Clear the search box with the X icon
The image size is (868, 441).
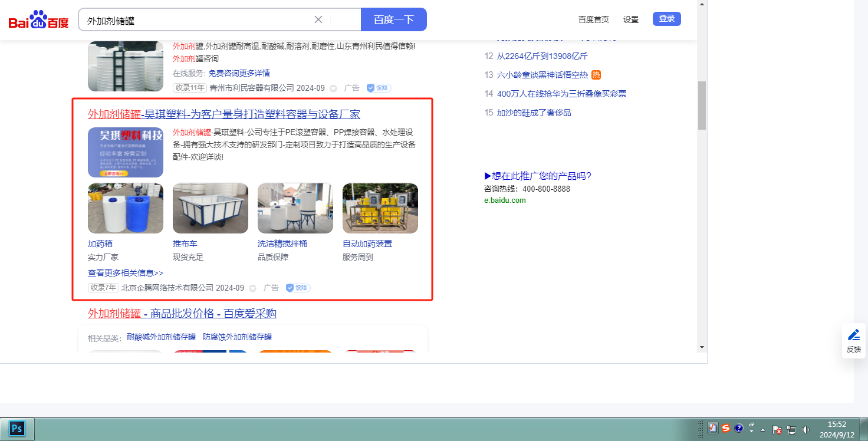pyautogui.click(x=318, y=19)
